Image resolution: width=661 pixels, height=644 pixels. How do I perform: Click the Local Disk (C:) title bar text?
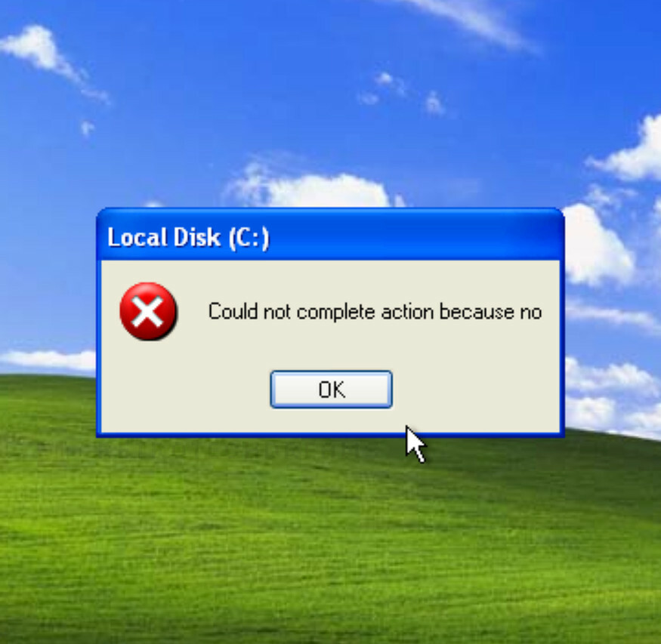188,237
